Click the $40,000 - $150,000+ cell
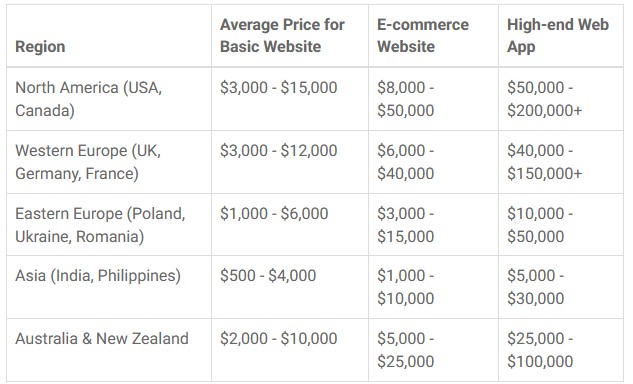Viewport: 633px width, 384px height. tap(561, 162)
